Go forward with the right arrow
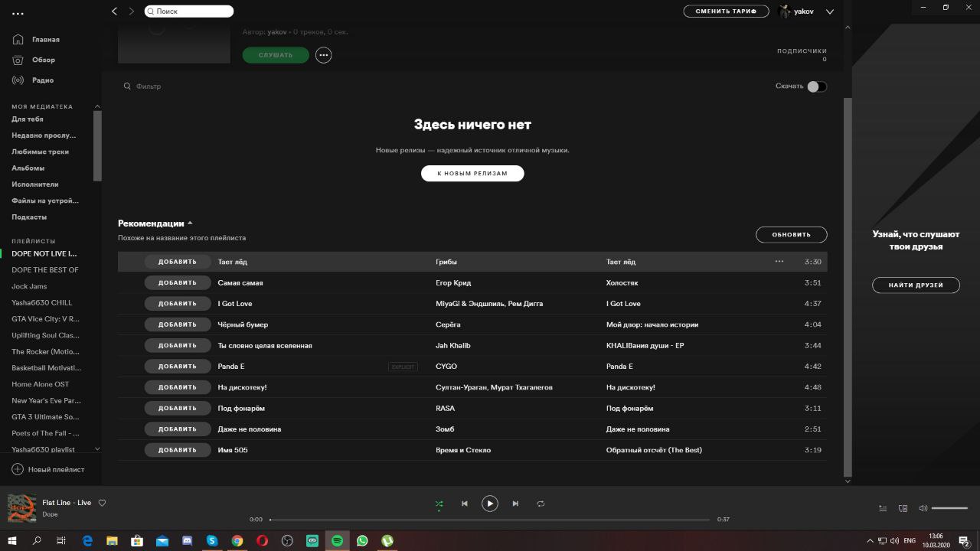Viewport: 980px width, 551px height. [131, 11]
